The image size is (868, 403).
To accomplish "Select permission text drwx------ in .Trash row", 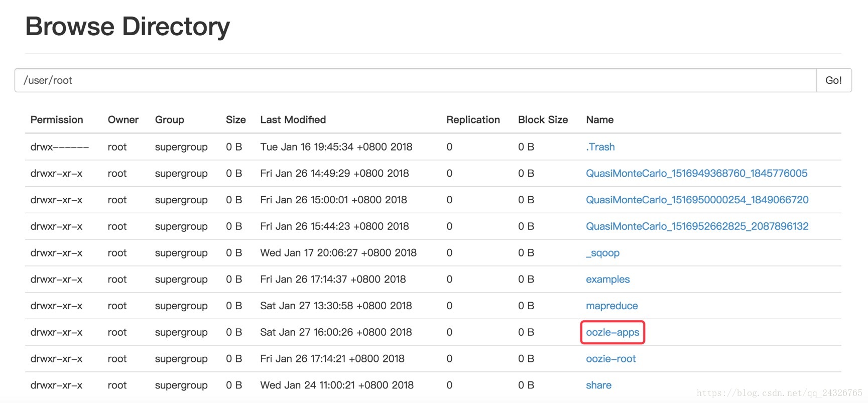I will point(60,147).
